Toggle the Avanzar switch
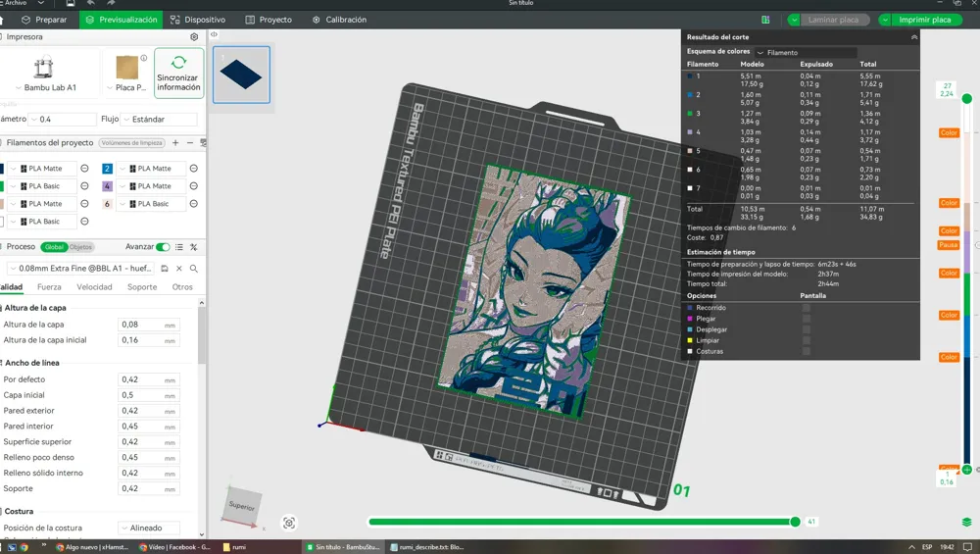The width and height of the screenshot is (980, 554). click(x=163, y=247)
